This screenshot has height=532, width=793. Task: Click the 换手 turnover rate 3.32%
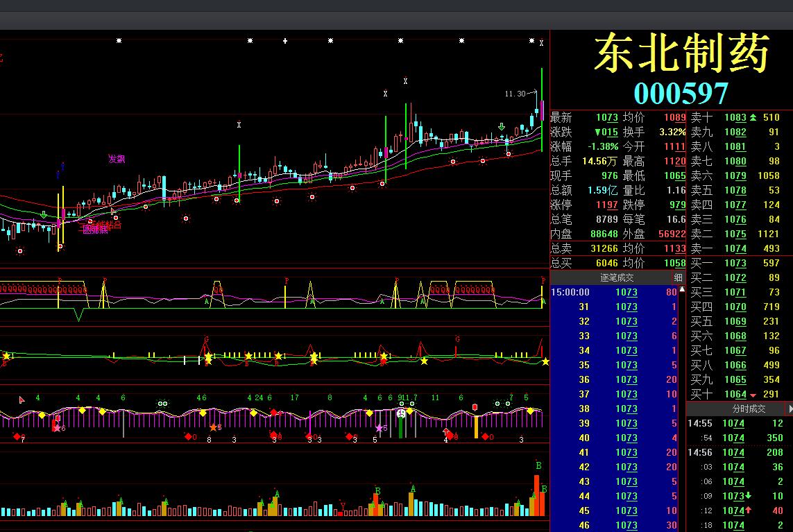(x=672, y=132)
